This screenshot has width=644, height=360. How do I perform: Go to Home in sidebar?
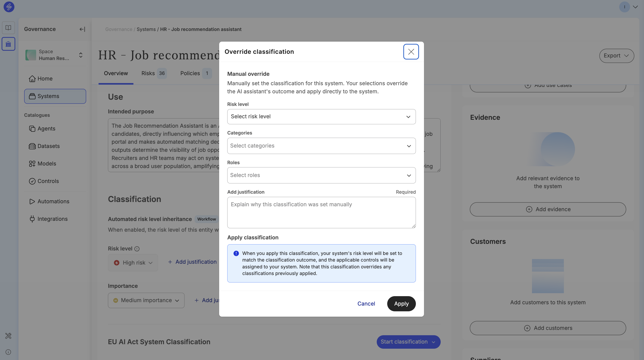(55, 79)
